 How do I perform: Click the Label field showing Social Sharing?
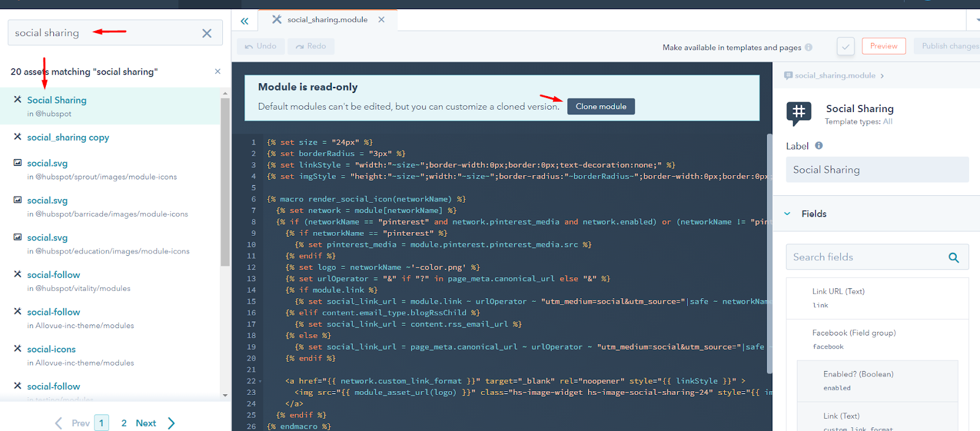click(x=877, y=170)
